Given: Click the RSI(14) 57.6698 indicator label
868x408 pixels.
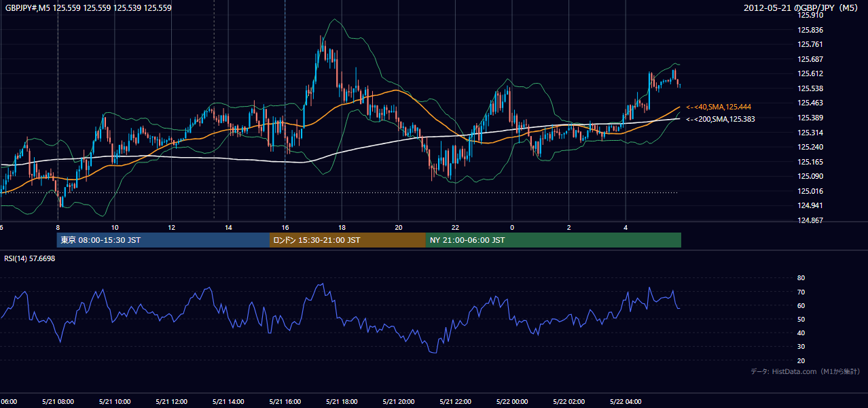Looking at the screenshot, I should tap(30, 258).
